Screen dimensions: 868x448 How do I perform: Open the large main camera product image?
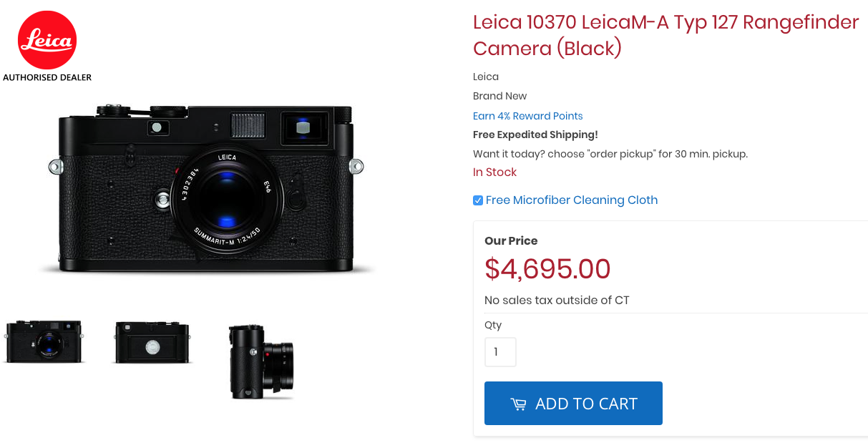207,188
